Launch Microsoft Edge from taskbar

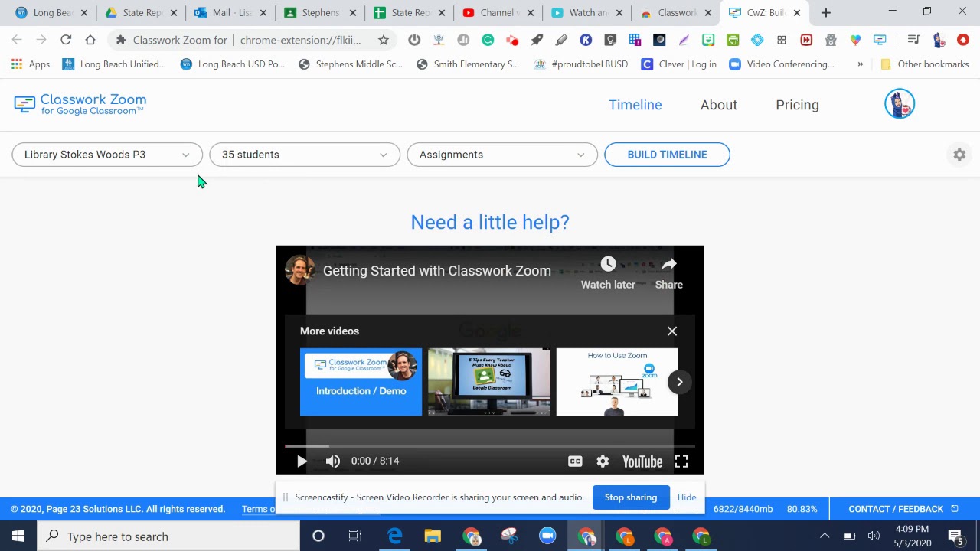(x=394, y=536)
